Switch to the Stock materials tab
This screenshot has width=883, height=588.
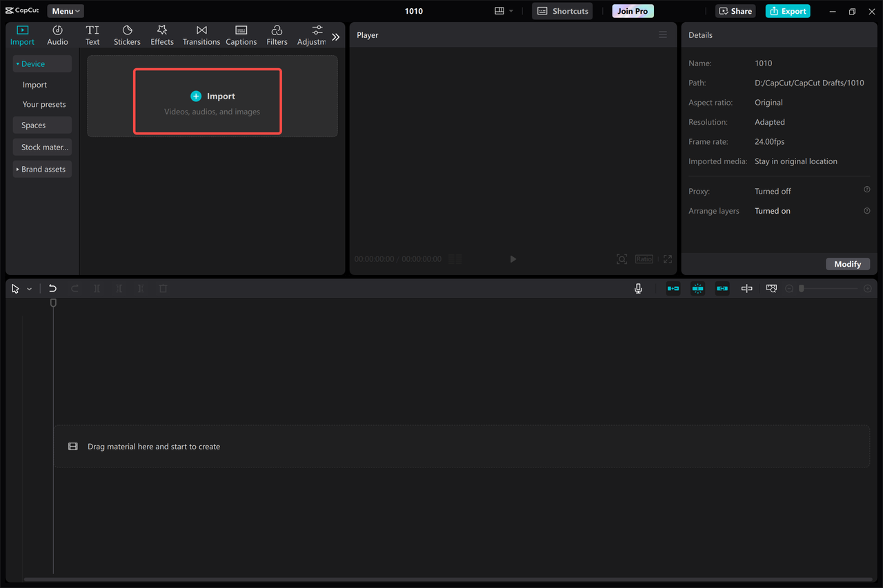point(42,147)
